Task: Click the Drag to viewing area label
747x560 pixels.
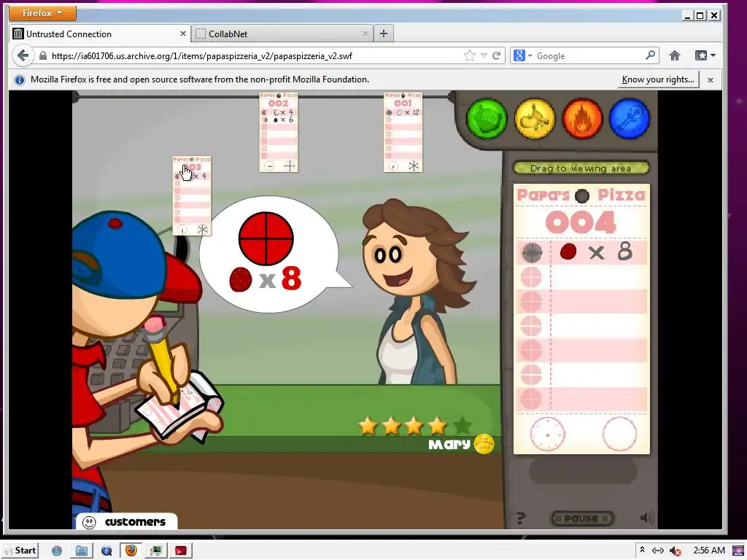Action: point(581,168)
